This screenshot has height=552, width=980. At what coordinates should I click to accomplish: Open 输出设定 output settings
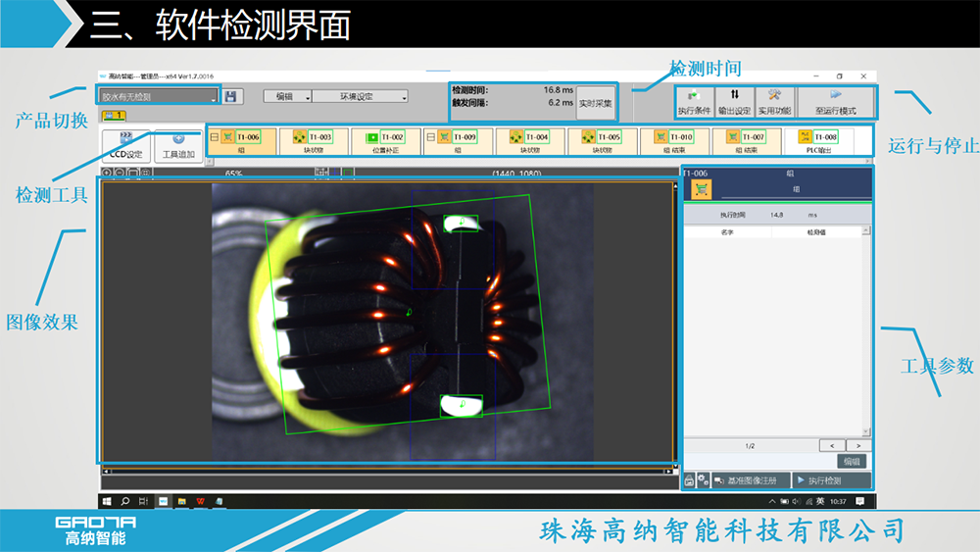click(x=734, y=102)
